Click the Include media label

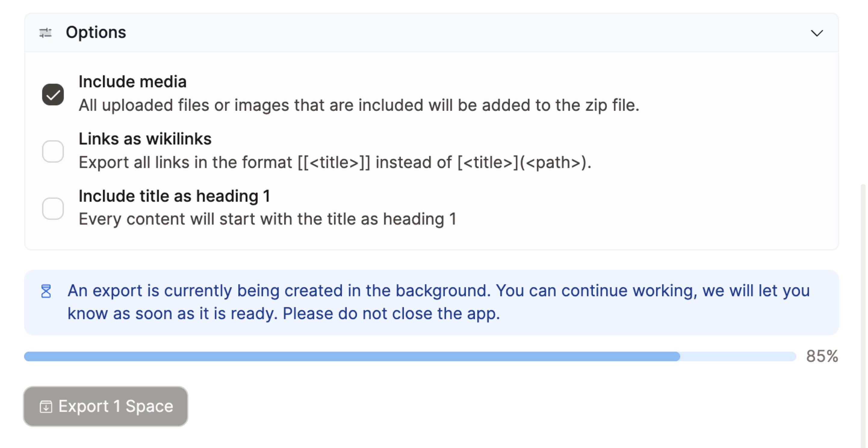pos(132,82)
